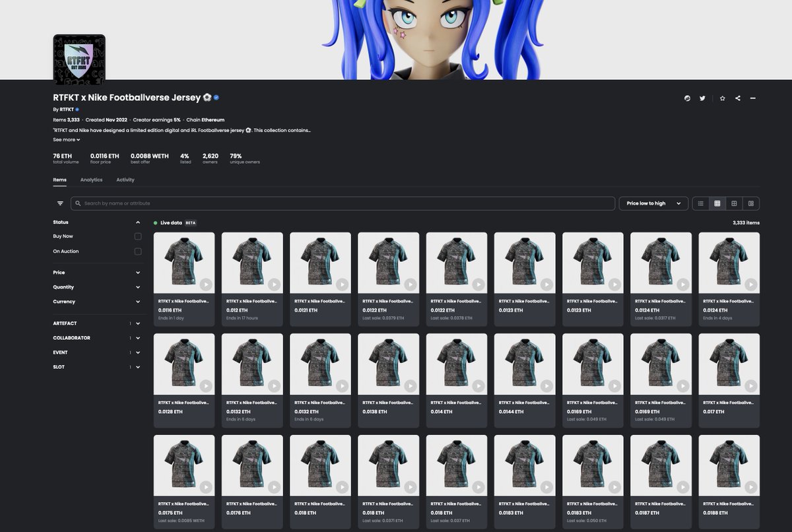The height and width of the screenshot is (532, 792).
Task: Open the Price low to high sort dropdown
Action: tap(653, 203)
